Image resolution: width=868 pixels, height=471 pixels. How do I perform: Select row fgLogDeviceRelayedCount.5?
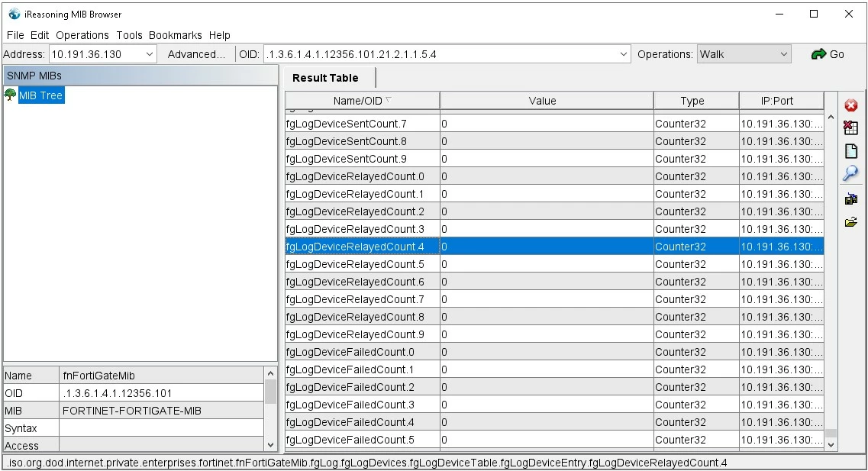point(554,264)
